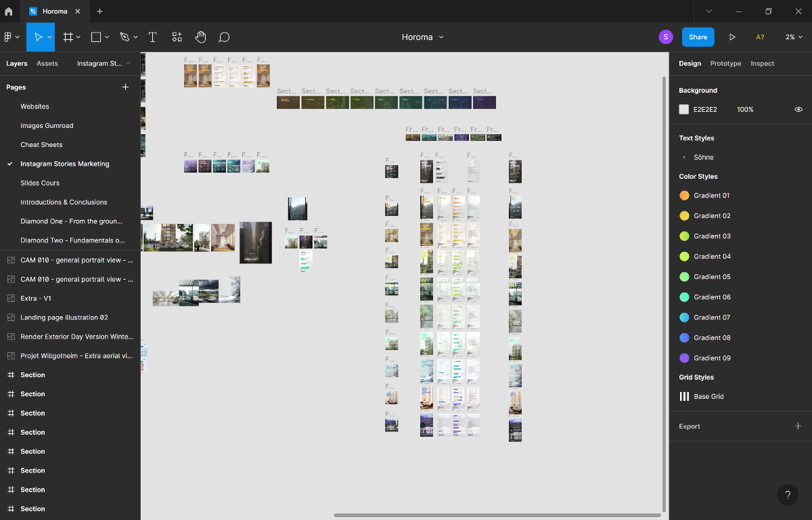Image resolution: width=812 pixels, height=520 pixels.
Task: Open the user avatar S
Action: (x=666, y=37)
